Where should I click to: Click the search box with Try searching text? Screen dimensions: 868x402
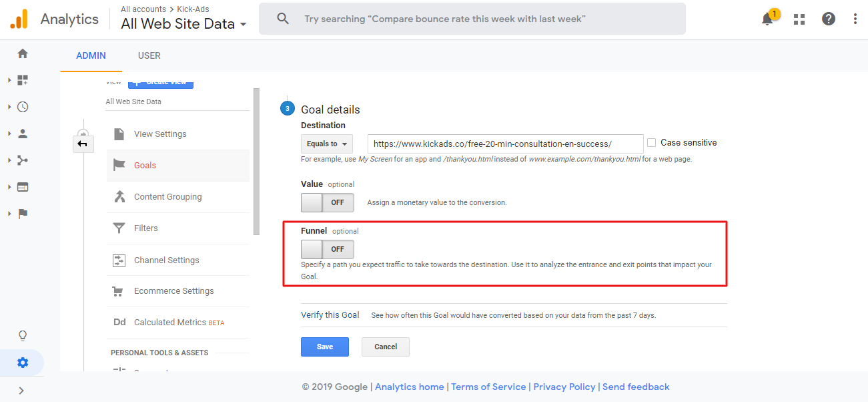[x=472, y=19]
